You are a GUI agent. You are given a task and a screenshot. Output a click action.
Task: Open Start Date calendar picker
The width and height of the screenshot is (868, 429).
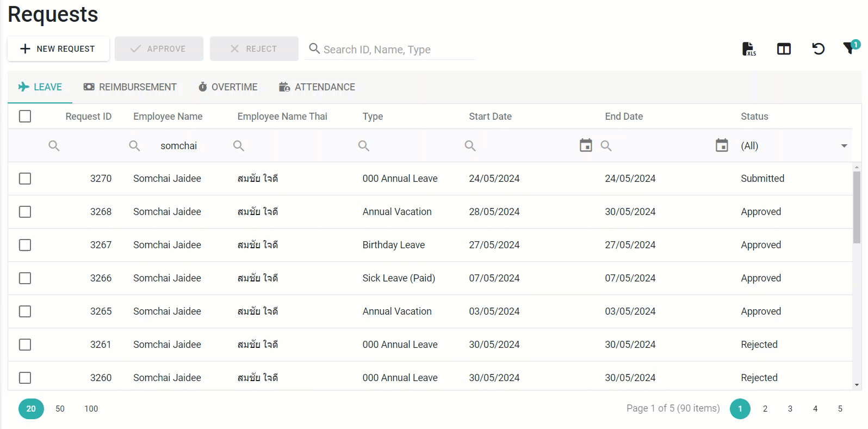tap(586, 145)
